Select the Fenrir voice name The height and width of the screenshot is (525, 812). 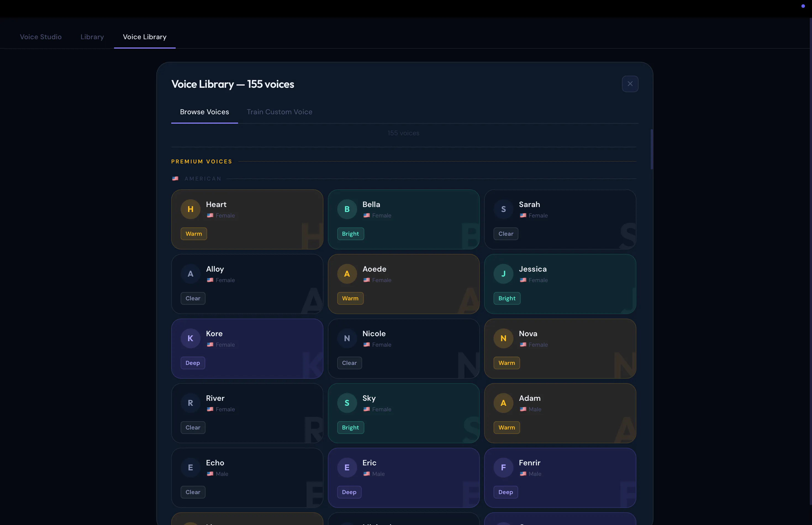[x=530, y=463]
